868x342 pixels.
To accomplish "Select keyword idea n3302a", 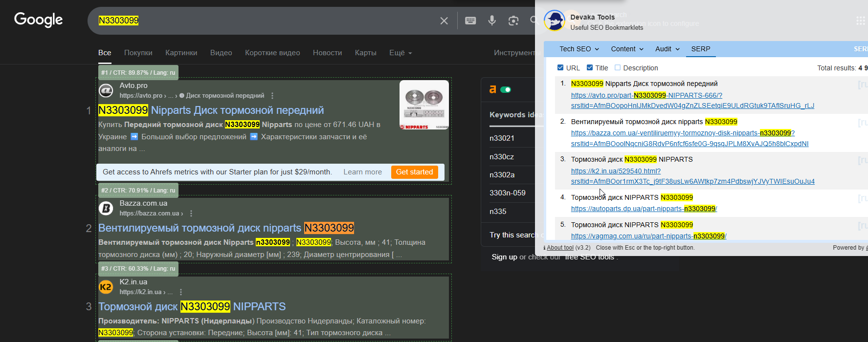I will click(502, 175).
